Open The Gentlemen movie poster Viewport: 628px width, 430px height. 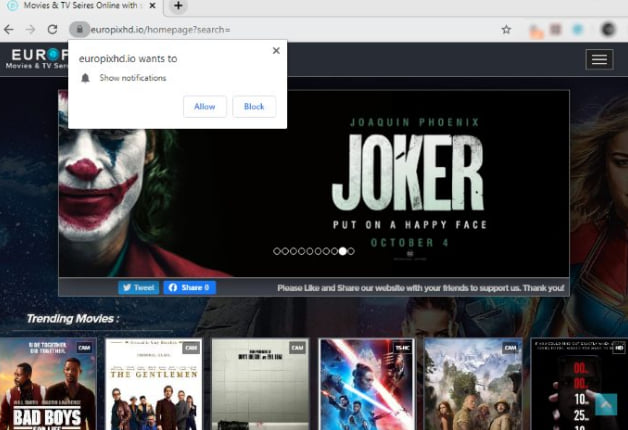(154, 384)
